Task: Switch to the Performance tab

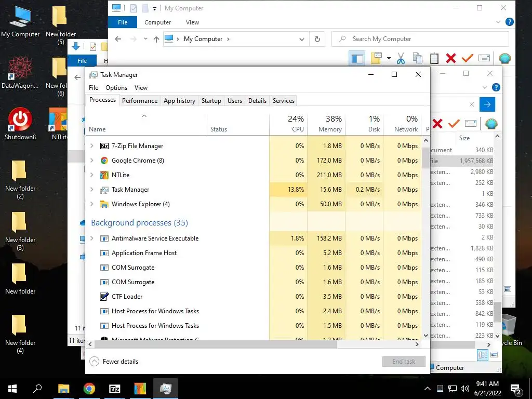Action: [x=140, y=101]
